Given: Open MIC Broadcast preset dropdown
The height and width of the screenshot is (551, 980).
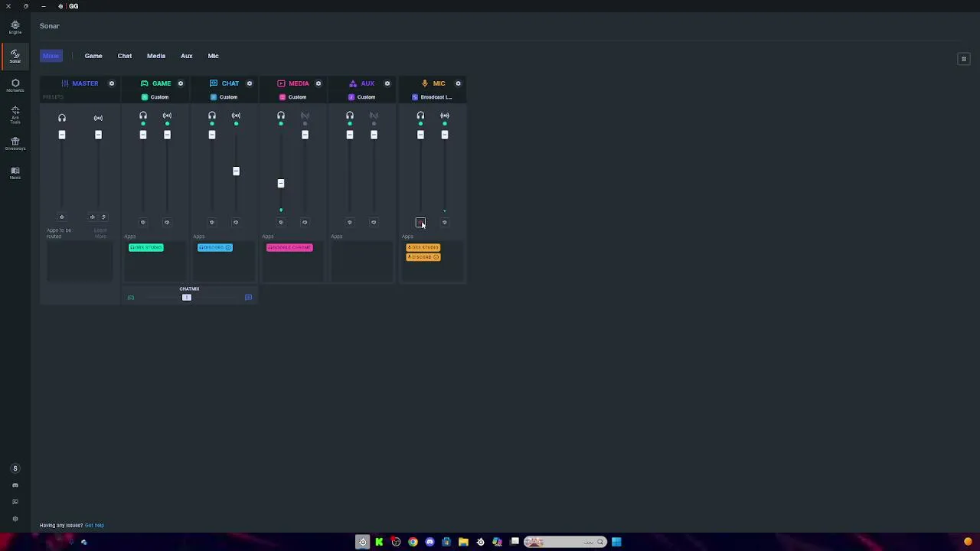Looking at the screenshot, I should pos(432,97).
